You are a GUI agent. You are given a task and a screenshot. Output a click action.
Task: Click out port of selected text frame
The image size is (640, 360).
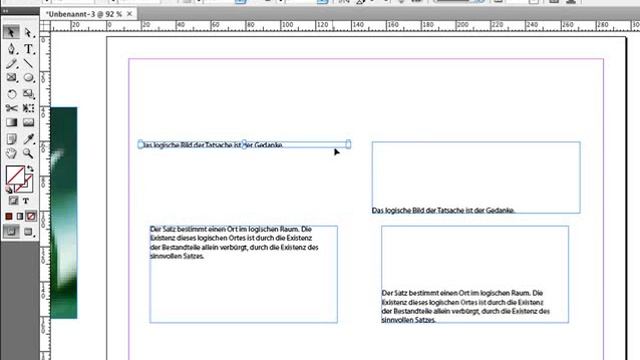348,144
